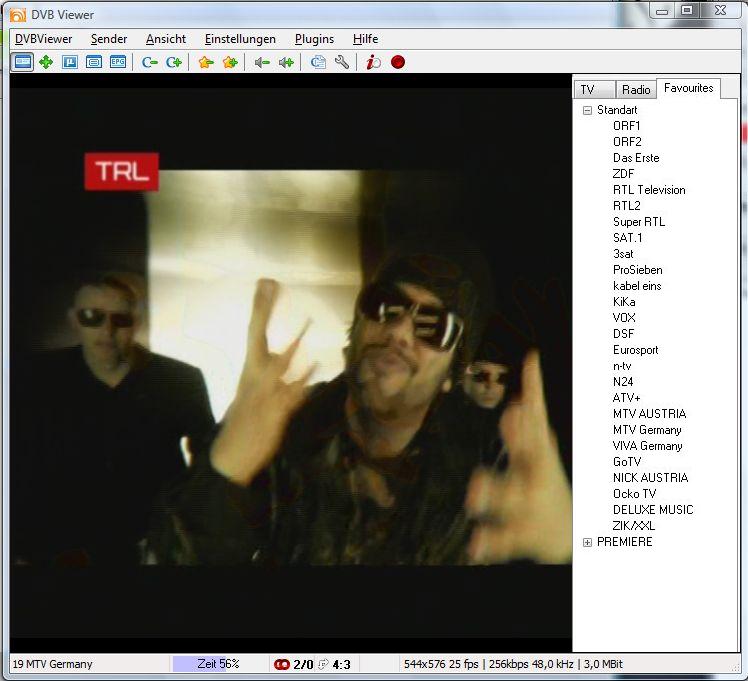Image resolution: width=748 pixels, height=681 pixels.
Task: Open the Sender menu
Action: coord(109,39)
